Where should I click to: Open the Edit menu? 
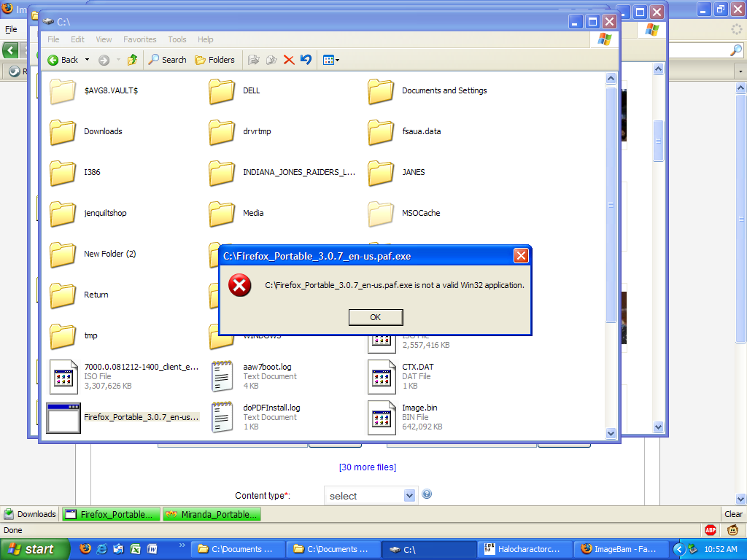click(x=77, y=39)
